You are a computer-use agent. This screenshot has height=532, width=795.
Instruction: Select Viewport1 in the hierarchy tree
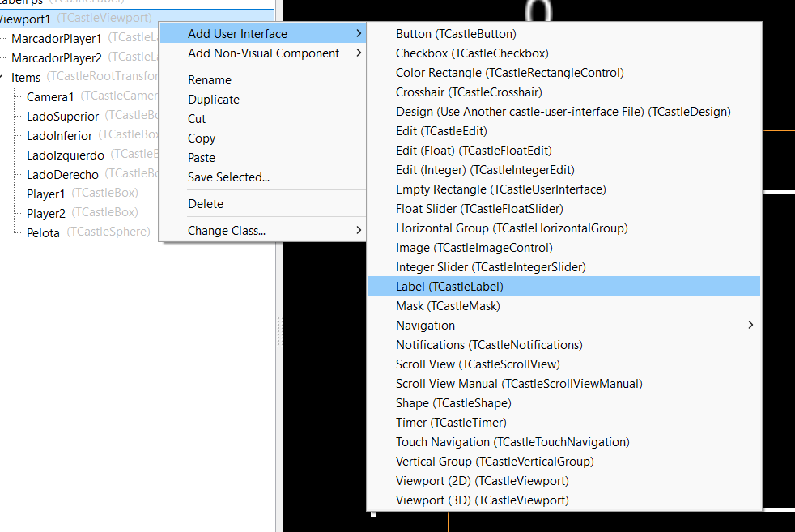pos(76,19)
